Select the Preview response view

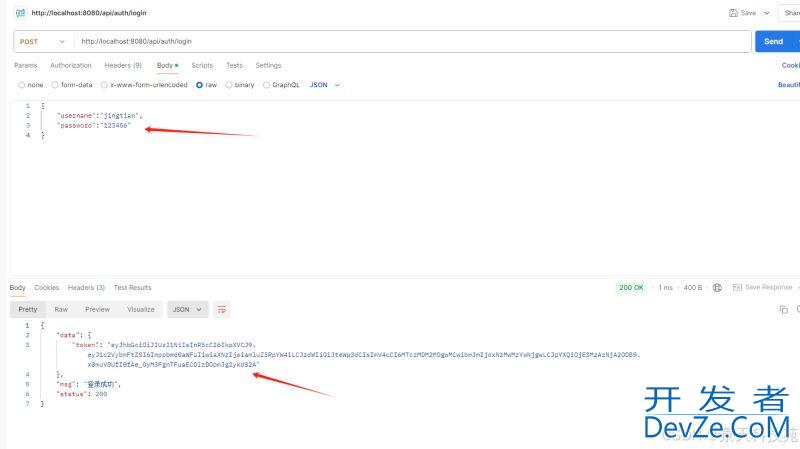pos(97,310)
